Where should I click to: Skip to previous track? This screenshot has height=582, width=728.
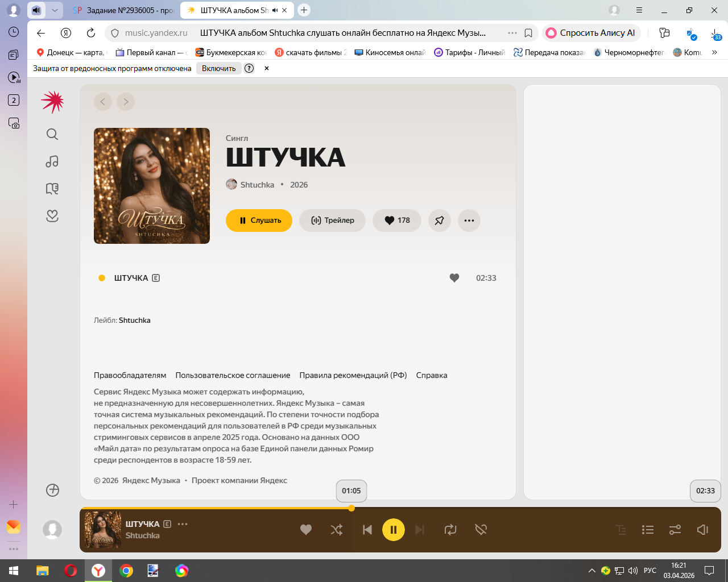click(x=367, y=530)
